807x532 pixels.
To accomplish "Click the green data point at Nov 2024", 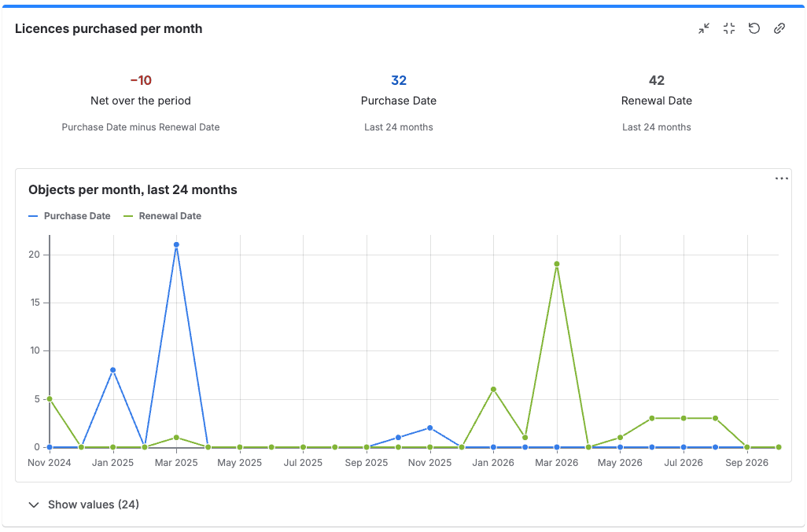I will (50, 399).
